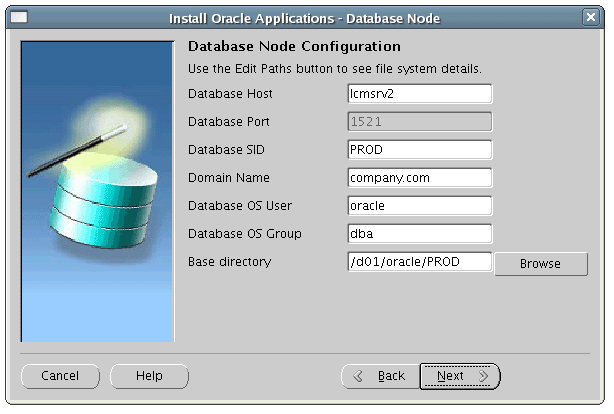Click the Database Port label
The image size is (614, 414).
click(x=229, y=122)
